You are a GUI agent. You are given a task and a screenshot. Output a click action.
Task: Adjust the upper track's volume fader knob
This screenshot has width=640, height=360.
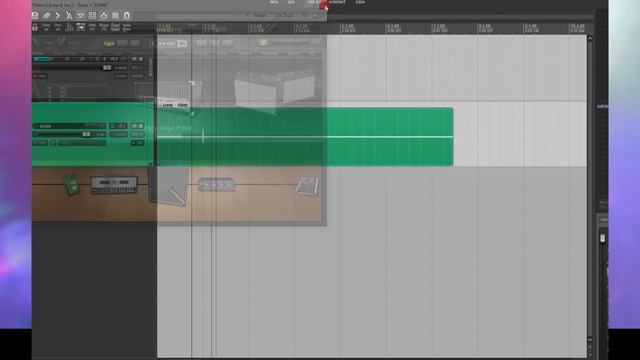[x=107, y=67]
